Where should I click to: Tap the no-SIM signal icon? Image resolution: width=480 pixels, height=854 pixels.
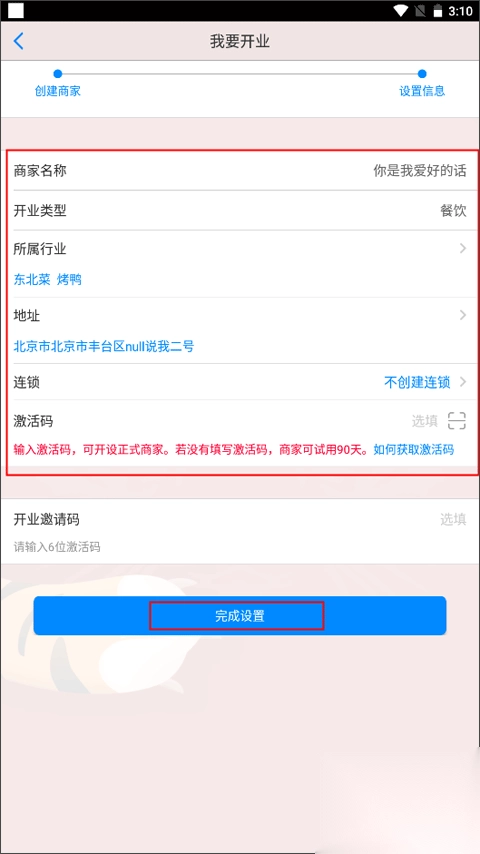pos(422,10)
